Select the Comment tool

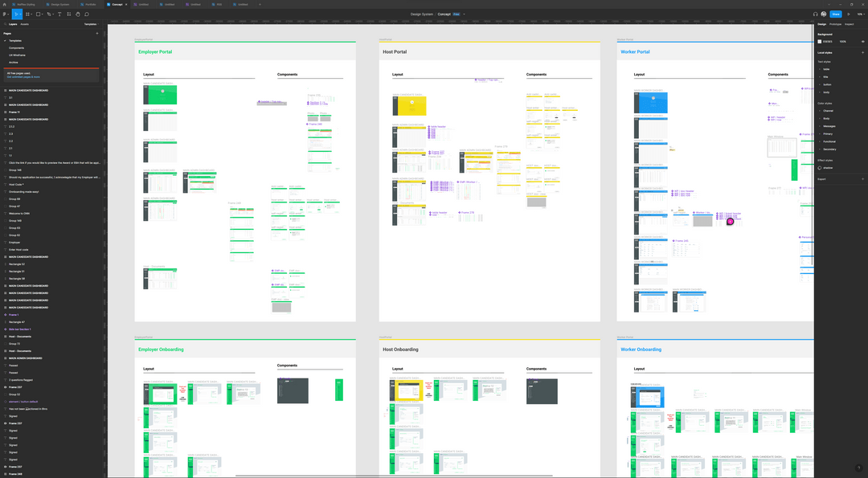point(87,14)
